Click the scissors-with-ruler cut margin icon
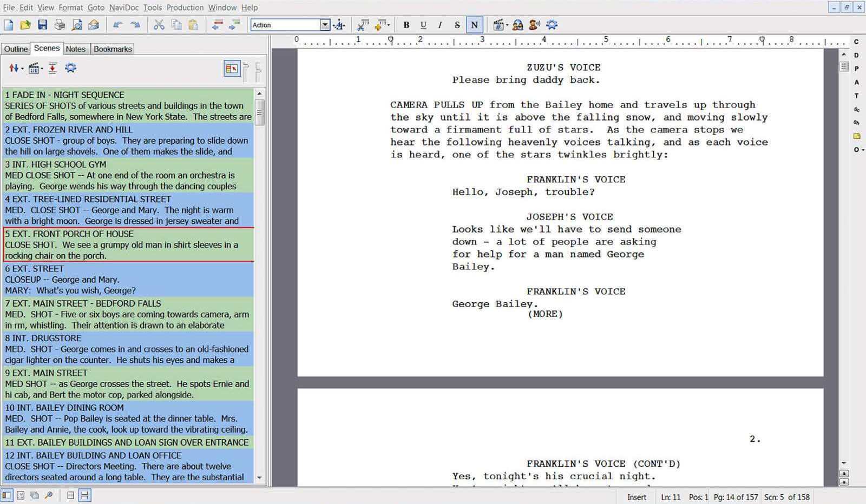Image resolution: width=866 pixels, height=504 pixels. click(x=363, y=25)
